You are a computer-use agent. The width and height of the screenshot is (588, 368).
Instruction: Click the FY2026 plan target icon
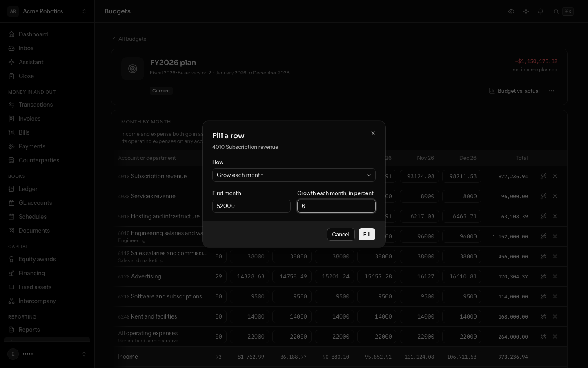click(133, 69)
